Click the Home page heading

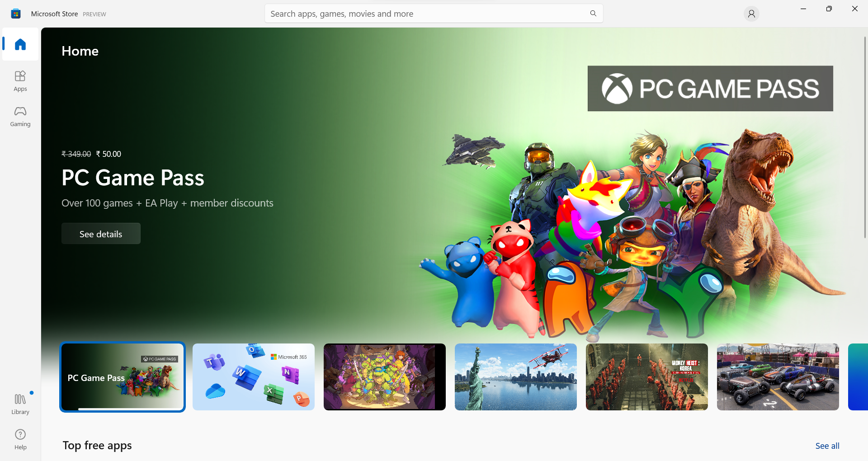(80, 51)
